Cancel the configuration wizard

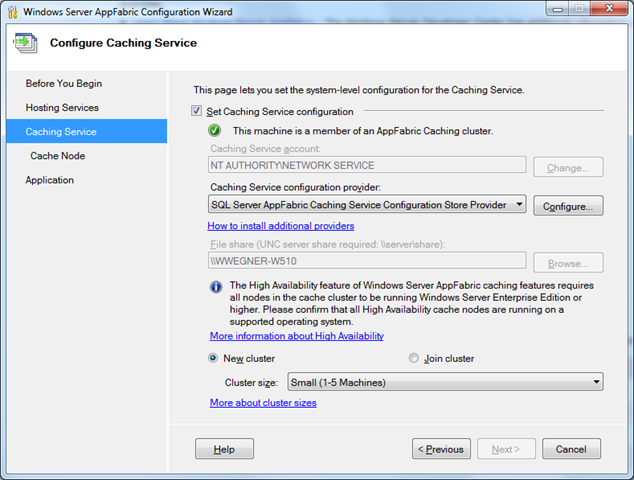[571, 449]
